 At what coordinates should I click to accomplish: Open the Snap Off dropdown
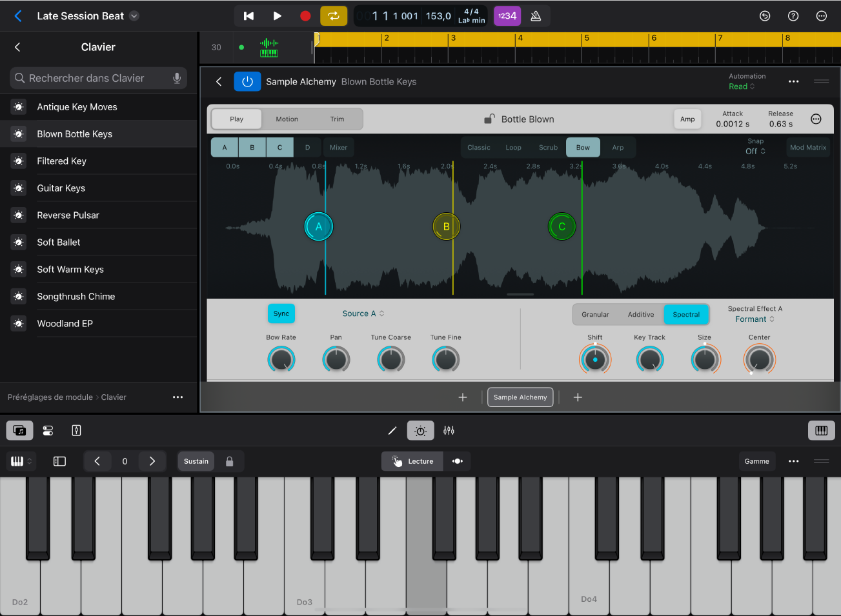pos(756,151)
